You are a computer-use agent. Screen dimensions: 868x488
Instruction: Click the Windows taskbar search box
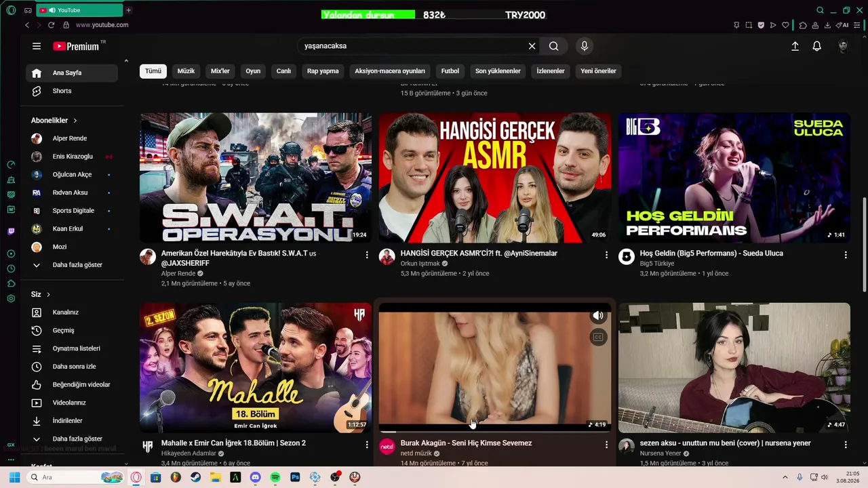(76, 477)
